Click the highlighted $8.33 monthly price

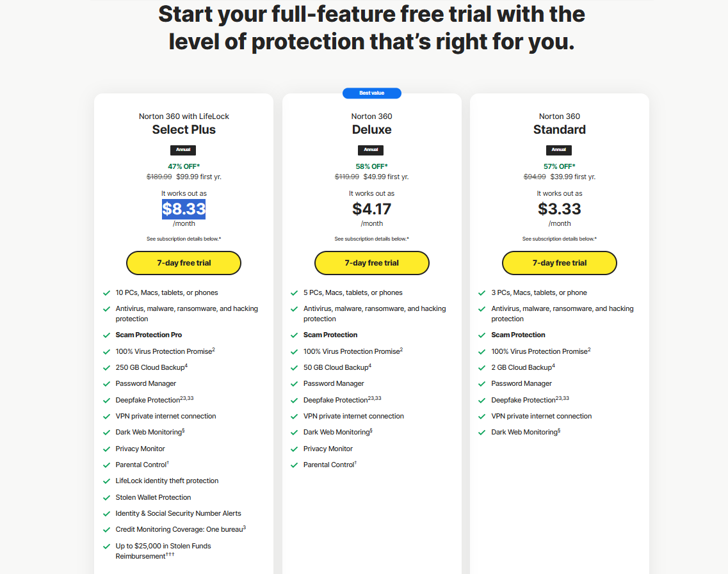tap(183, 209)
